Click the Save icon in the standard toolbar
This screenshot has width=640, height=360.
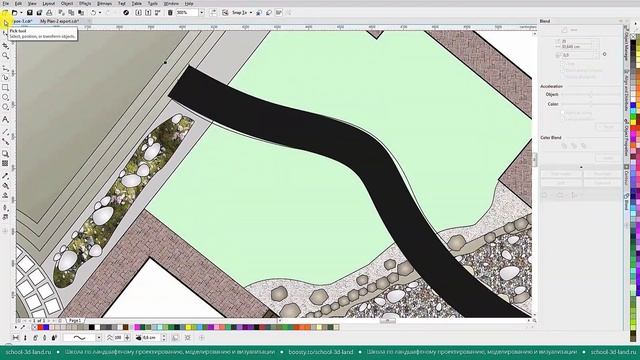coord(29,13)
